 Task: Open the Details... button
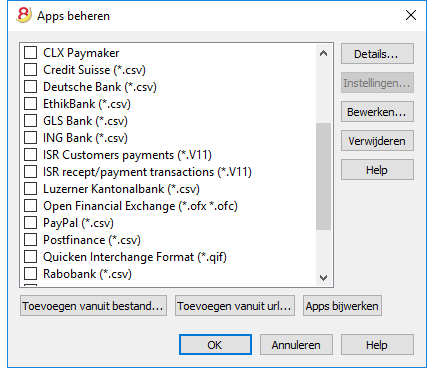click(x=377, y=54)
